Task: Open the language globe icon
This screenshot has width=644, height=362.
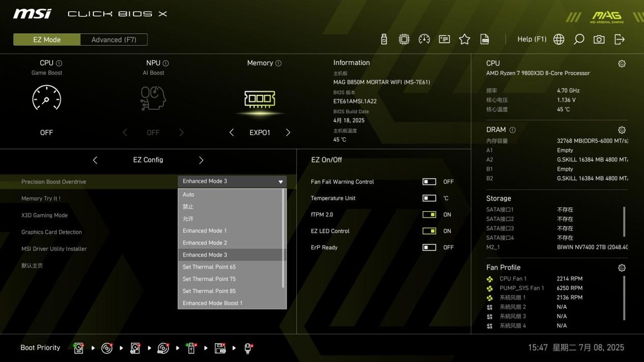Action: 559,39
